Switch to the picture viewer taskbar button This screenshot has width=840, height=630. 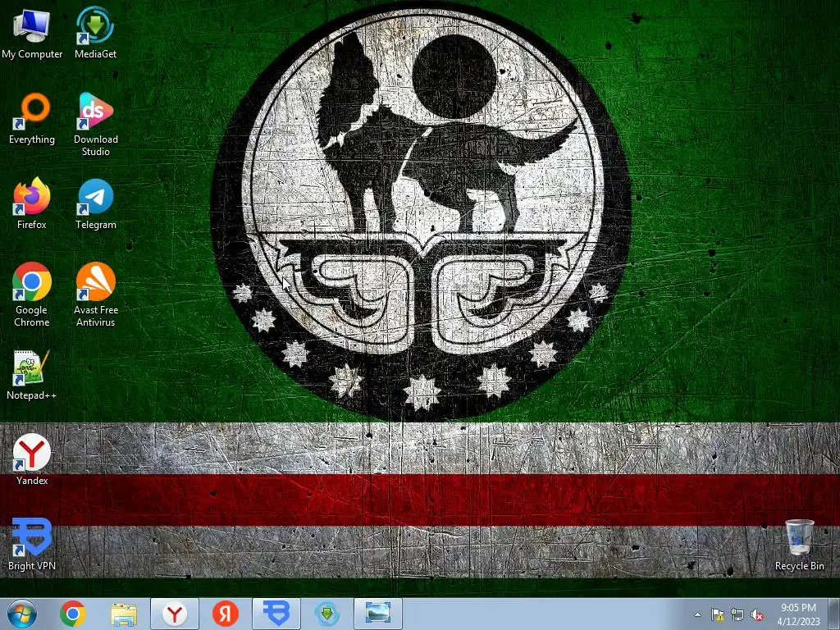tap(378, 614)
